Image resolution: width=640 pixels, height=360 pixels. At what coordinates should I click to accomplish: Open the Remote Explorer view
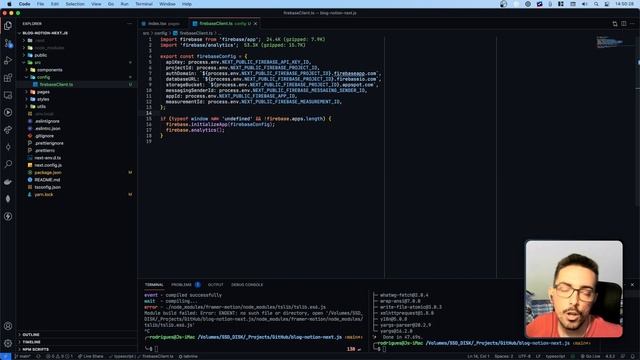coord(8,95)
